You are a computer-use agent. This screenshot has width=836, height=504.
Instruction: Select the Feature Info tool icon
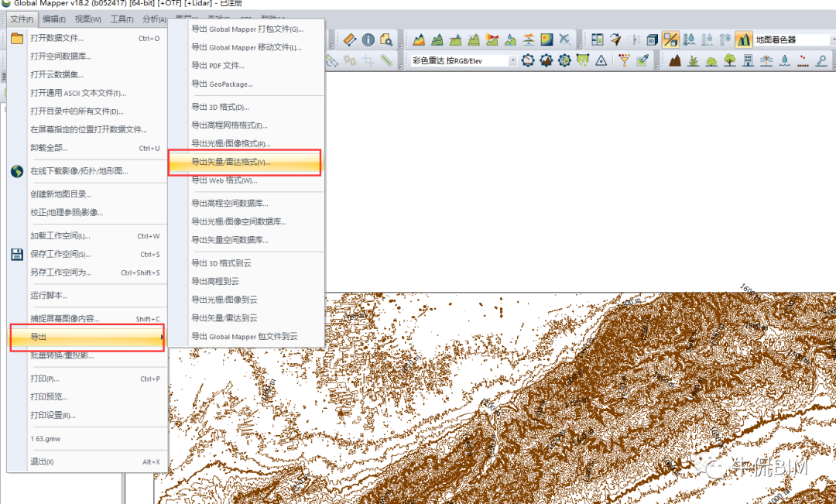368,39
